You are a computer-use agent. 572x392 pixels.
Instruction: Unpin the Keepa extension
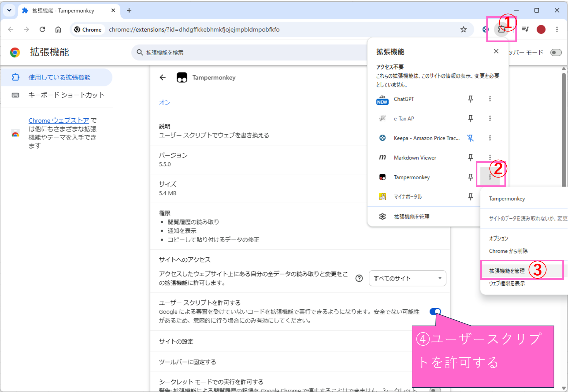[x=471, y=138]
